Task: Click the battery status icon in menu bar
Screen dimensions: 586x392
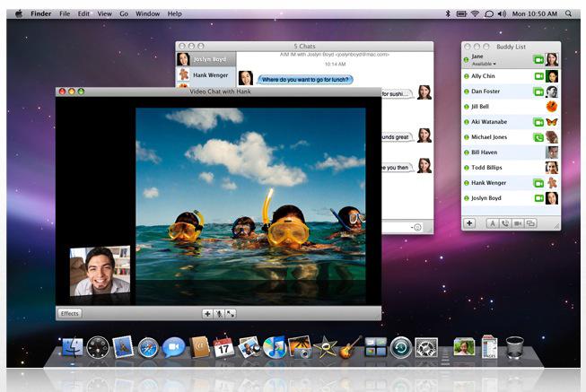Action: pos(461,13)
